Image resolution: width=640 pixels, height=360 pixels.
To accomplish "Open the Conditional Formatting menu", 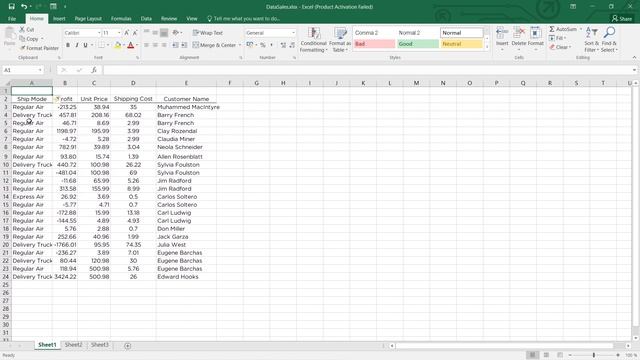I will pos(313,40).
